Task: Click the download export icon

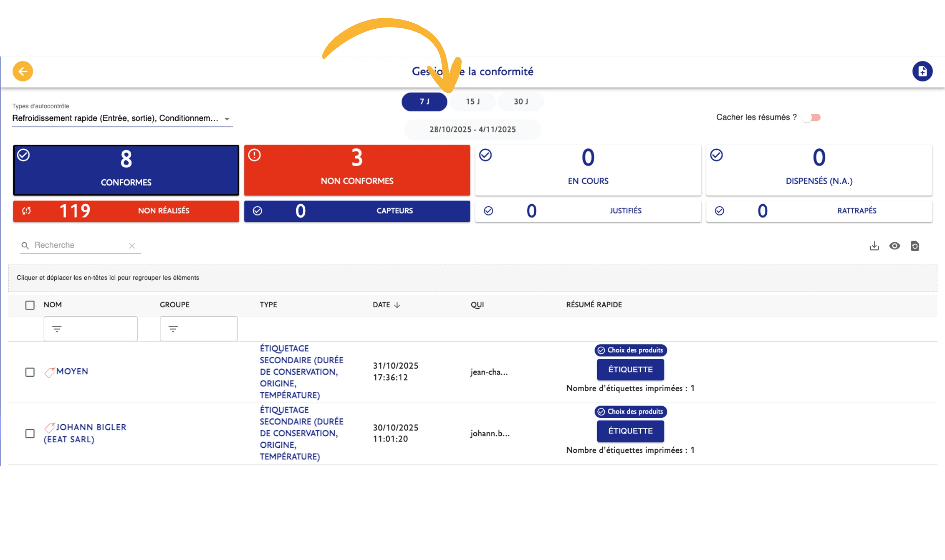Action: point(874,246)
